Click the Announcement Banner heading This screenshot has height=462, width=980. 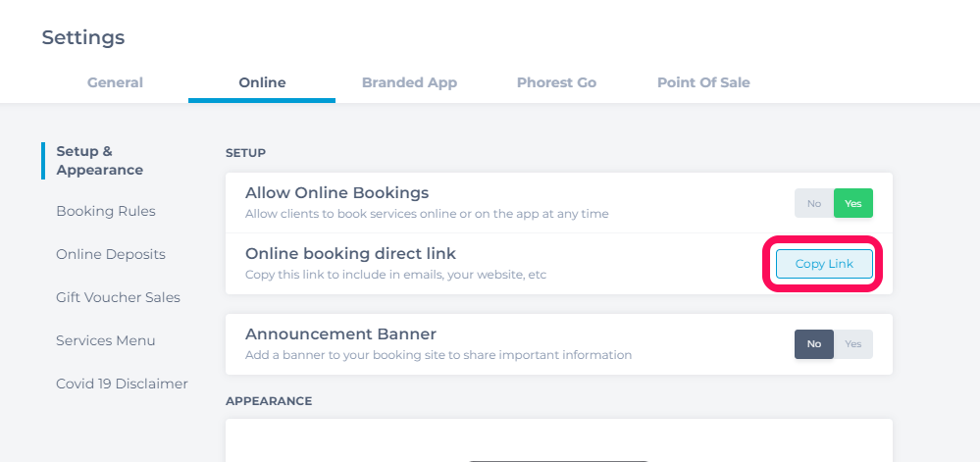(x=340, y=334)
